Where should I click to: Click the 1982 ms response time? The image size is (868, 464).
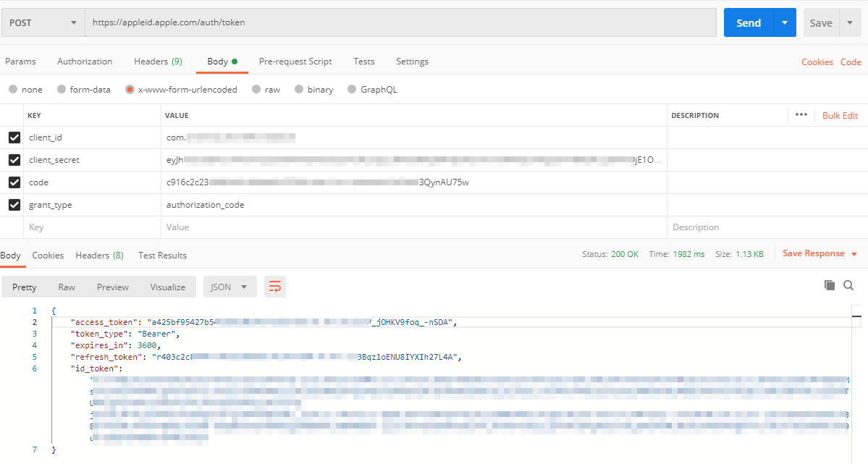point(688,254)
